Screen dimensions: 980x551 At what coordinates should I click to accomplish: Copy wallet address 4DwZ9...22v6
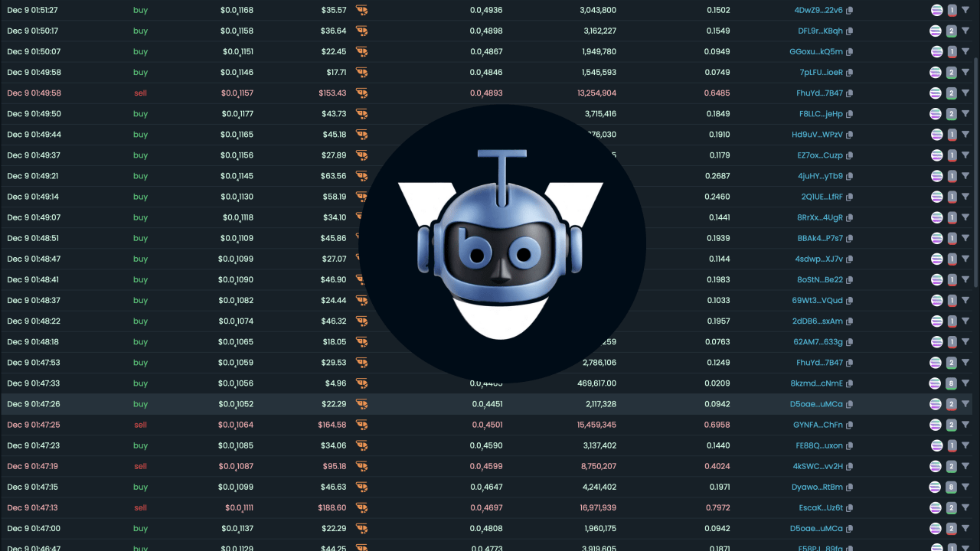pos(850,11)
